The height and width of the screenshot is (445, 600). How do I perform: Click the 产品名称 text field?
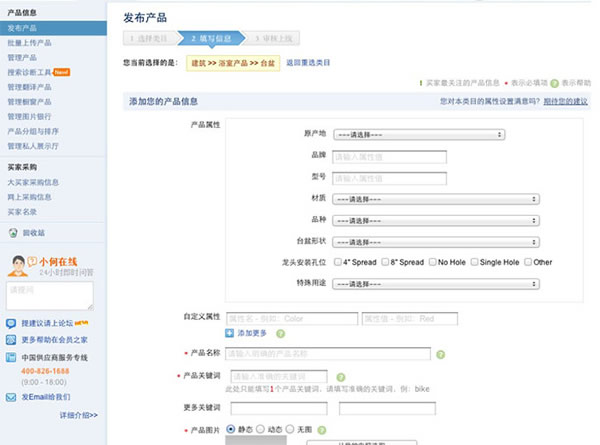point(328,354)
